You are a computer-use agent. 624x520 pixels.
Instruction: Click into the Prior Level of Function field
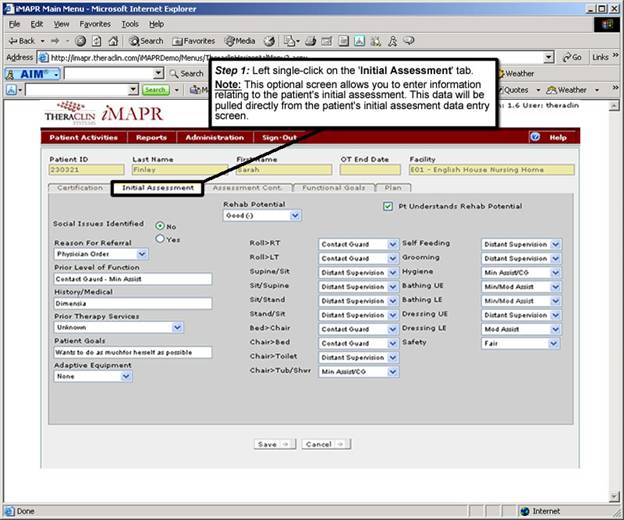pos(133,279)
